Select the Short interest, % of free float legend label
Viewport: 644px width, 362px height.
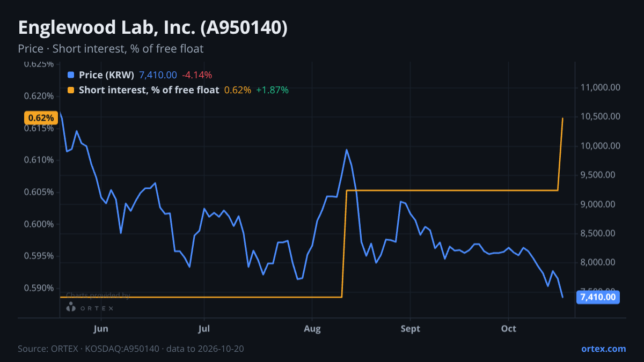(149, 90)
